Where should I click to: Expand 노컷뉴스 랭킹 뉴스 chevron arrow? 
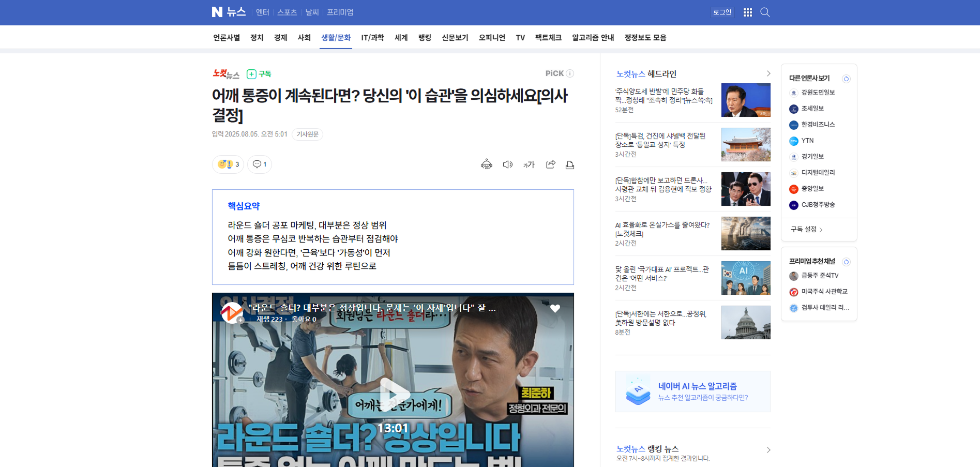click(x=768, y=450)
